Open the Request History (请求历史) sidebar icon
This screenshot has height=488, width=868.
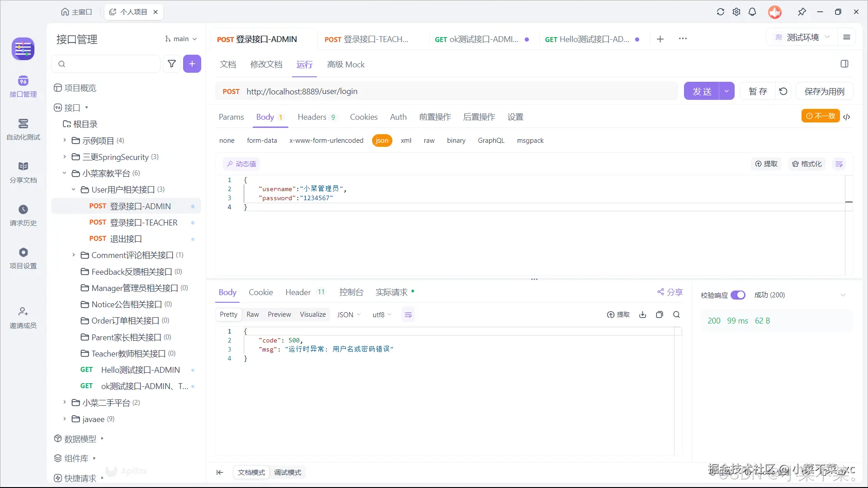[23, 215]
